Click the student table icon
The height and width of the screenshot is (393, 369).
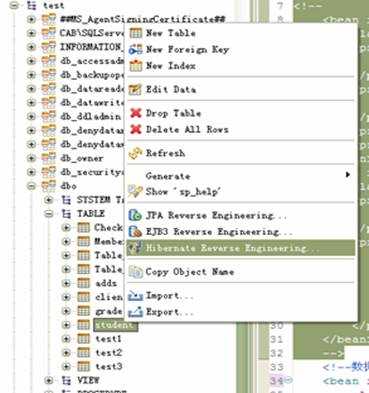pos(83,324)
